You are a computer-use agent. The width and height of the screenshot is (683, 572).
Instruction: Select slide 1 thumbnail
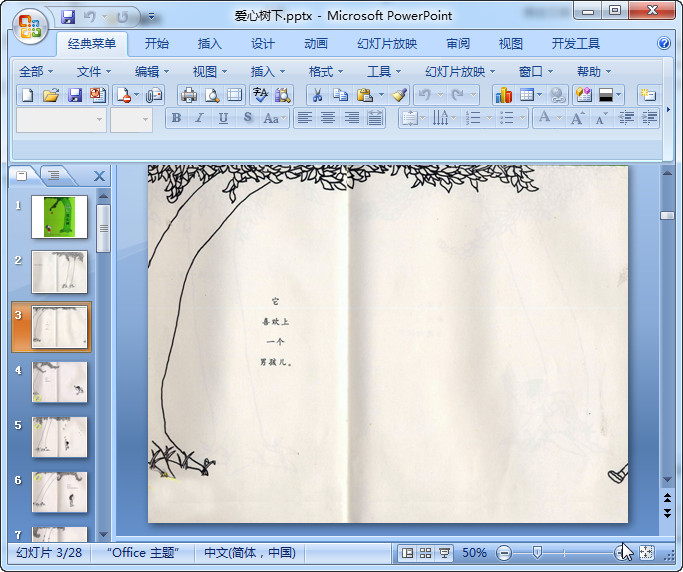pyautogui.click(x=59, y=217)
